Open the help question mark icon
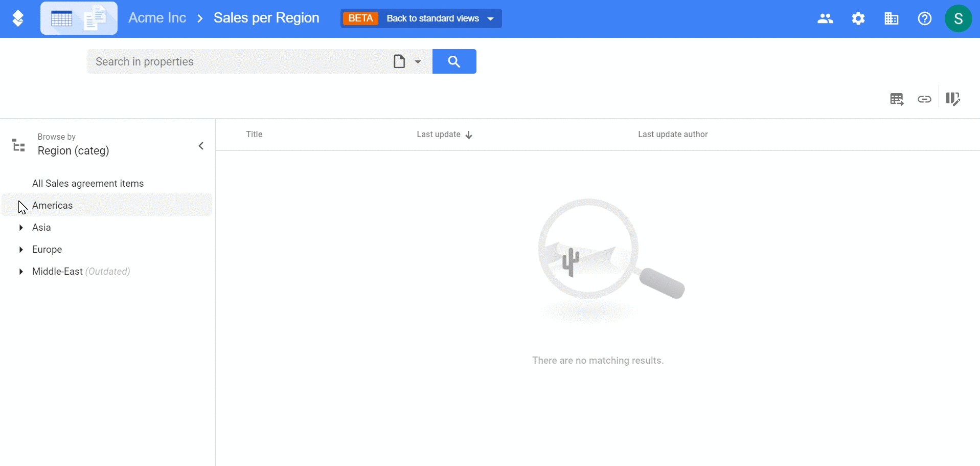This screenshot has width=980, height=466. 925,18
